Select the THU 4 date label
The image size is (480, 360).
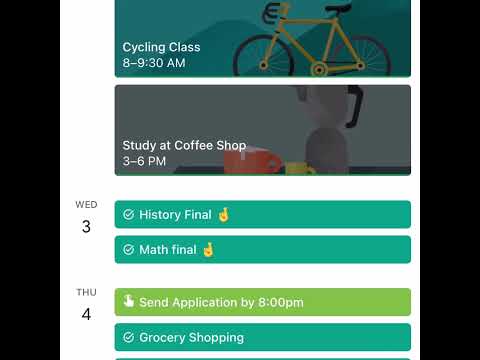pyautogui.click(x=86, y=305)
